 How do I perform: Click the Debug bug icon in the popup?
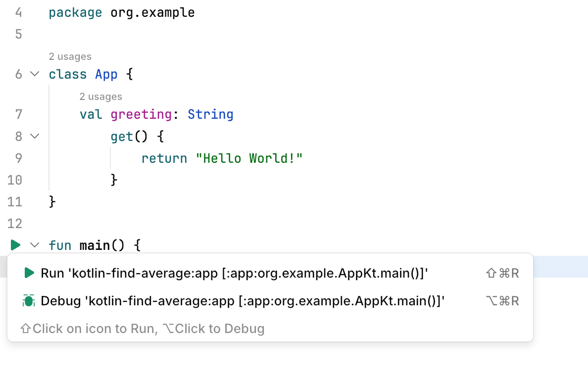29,301
